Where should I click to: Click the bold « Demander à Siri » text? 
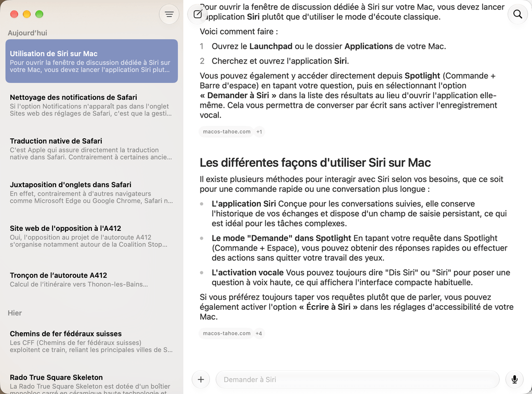coord(238,95)
